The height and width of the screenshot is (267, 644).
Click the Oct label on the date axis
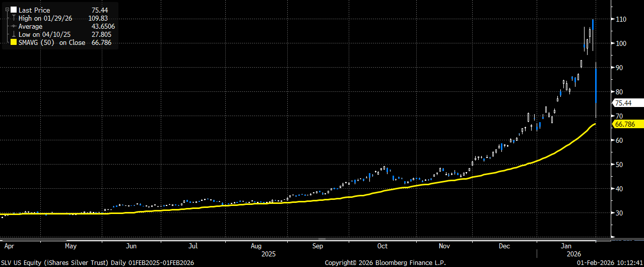coord(382,246)
